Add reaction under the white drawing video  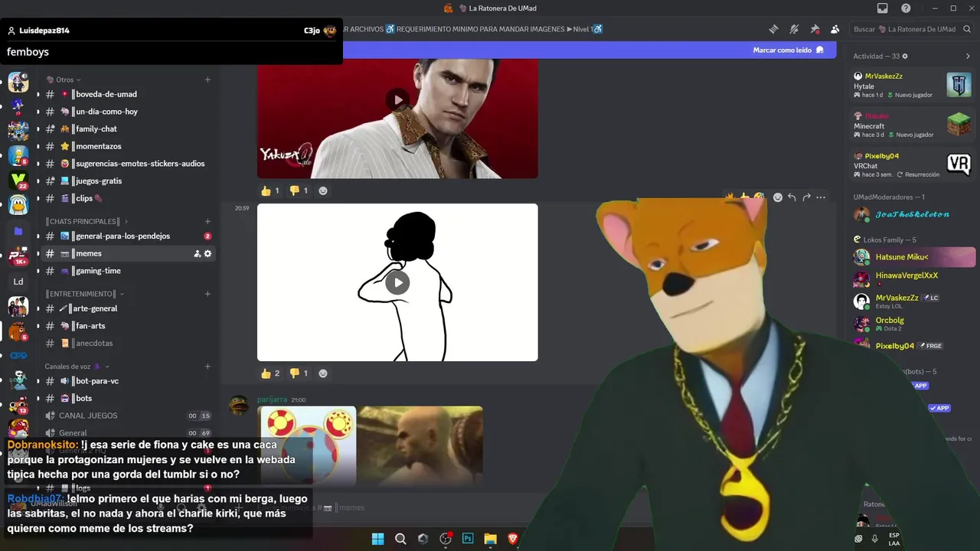[323, 373]
